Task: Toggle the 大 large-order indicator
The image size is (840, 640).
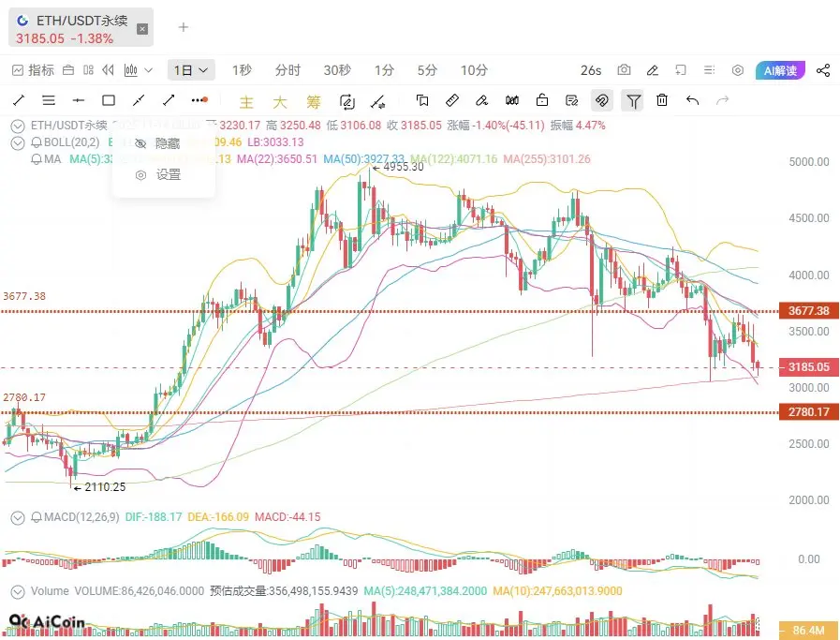Action: (x=280, y=102)
